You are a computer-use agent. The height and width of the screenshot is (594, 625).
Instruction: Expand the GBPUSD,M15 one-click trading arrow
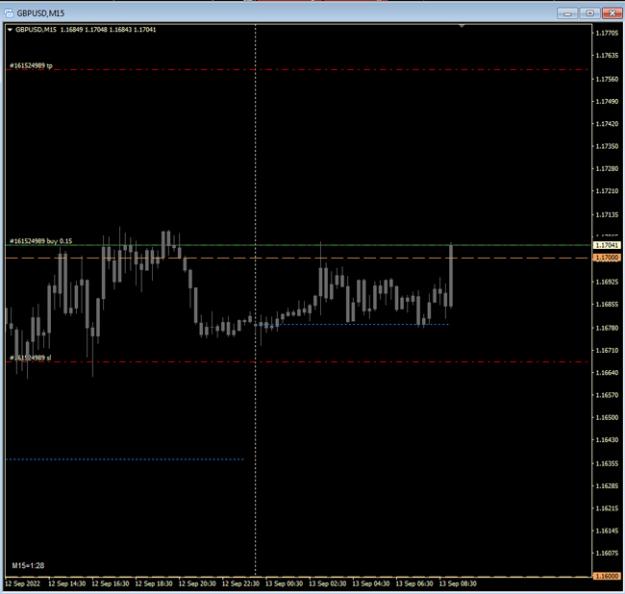10,30
